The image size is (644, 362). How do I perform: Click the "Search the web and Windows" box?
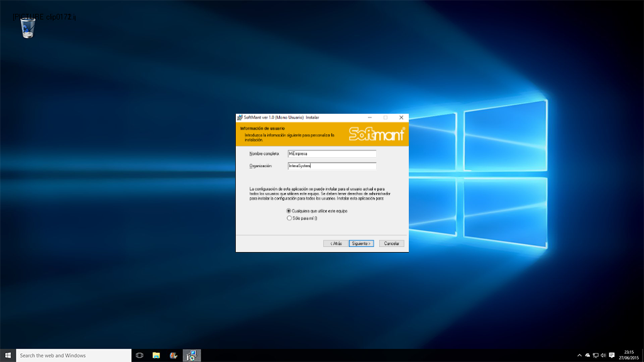point(73,355)
